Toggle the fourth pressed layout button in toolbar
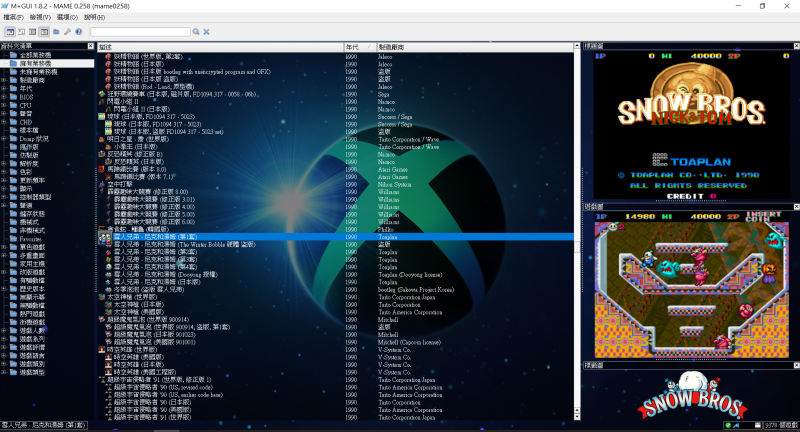This screenshot has width=800, height=432. click(44, 32)
